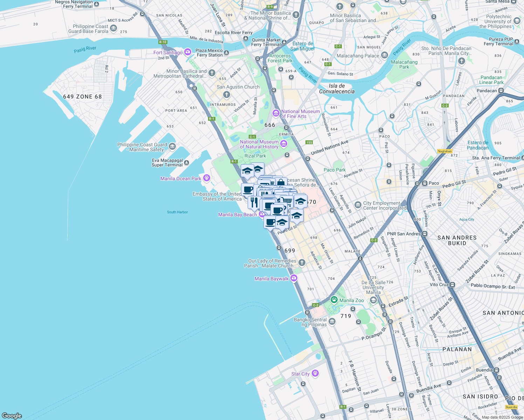The height and width of the screenshot is (420, 524).
Task: Click the 649 ZONE 68 label
Action: tap(82, 97)
